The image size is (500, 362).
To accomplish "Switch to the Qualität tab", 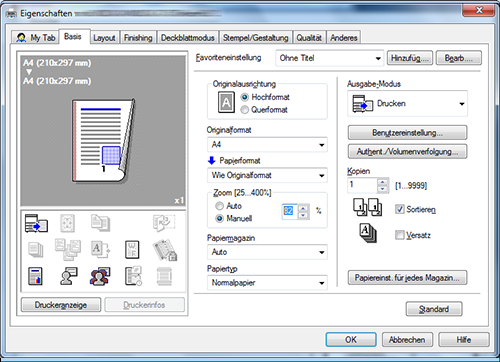I will point(309,38).
